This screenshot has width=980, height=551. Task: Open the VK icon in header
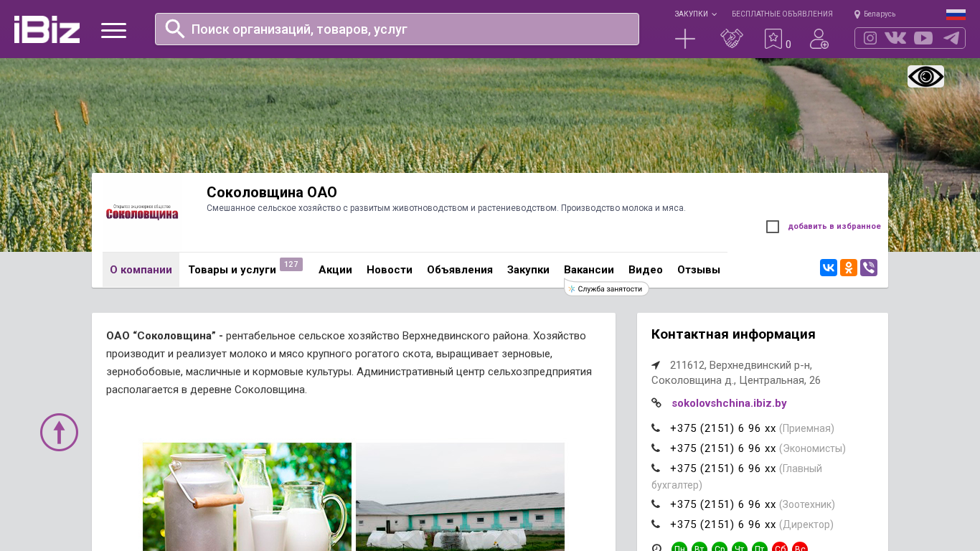[x=895, y=38]
